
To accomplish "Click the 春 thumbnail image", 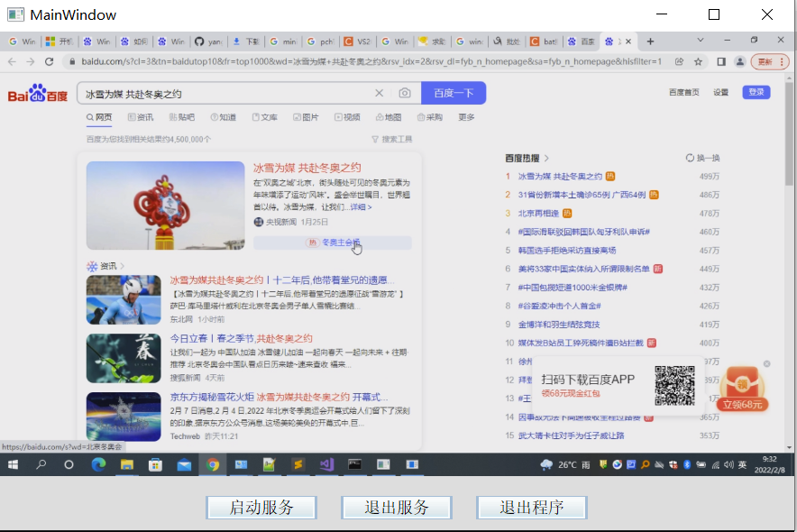I will pyautogui.click(x=124, y=358).
